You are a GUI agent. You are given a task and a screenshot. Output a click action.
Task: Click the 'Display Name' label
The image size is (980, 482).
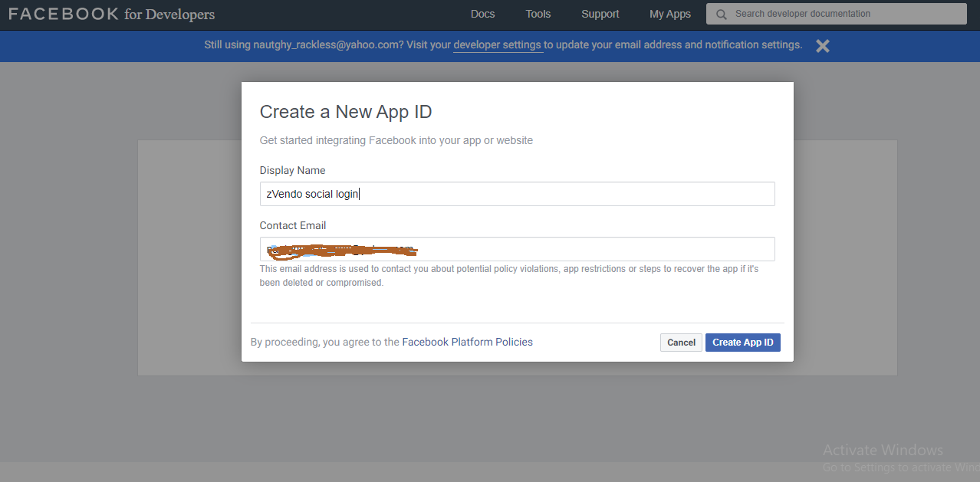click(293, 170)
